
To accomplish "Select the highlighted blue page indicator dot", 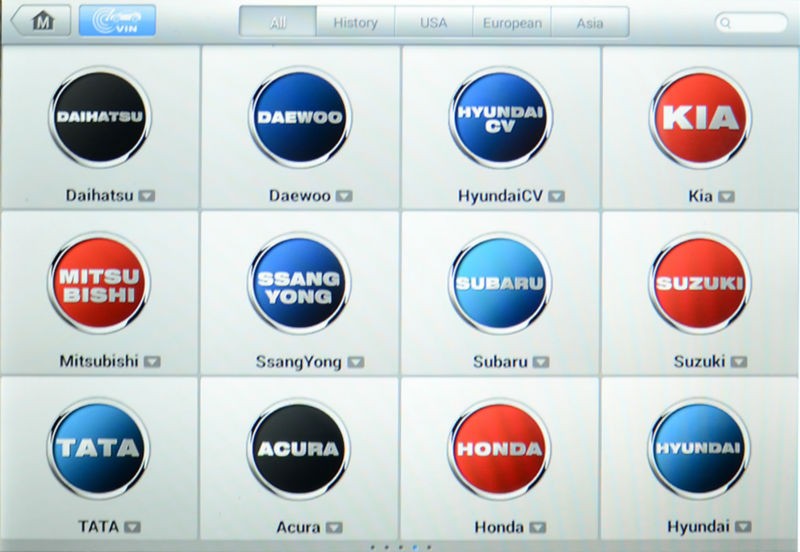I will pos(415,547).
